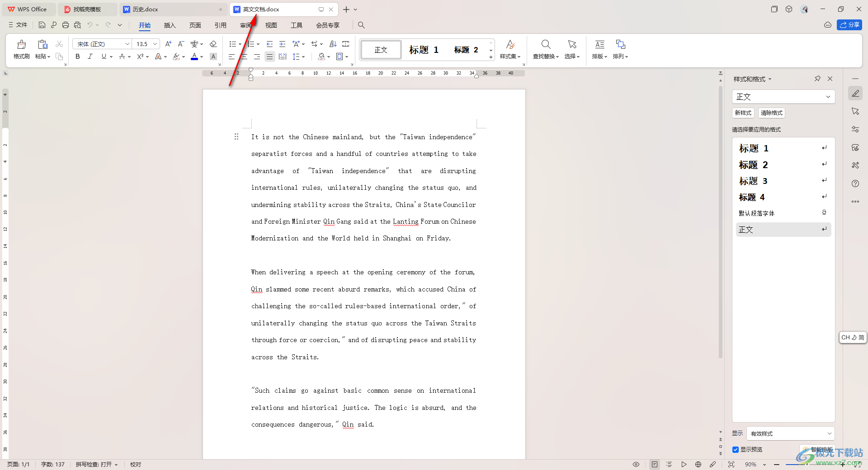Click the superscript X² icon
This screenshot has height=470, width=868.
141,56
